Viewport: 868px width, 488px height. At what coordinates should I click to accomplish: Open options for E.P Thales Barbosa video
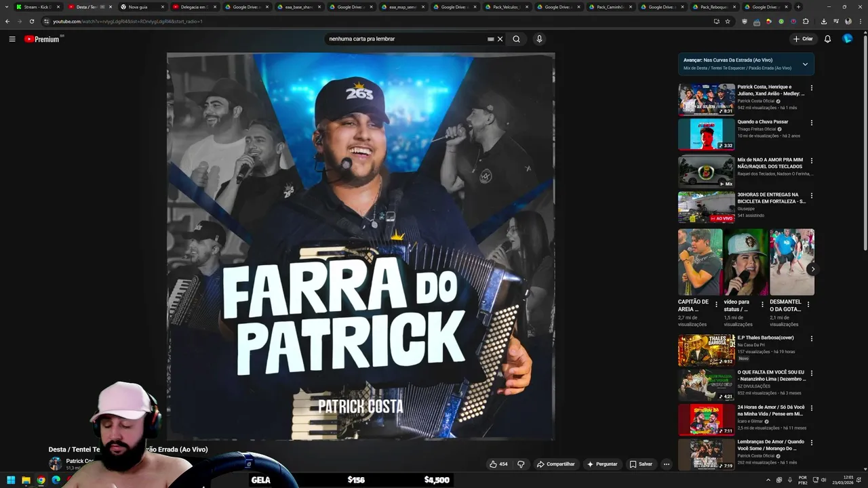pyautogui.click(x=811, y=338)
